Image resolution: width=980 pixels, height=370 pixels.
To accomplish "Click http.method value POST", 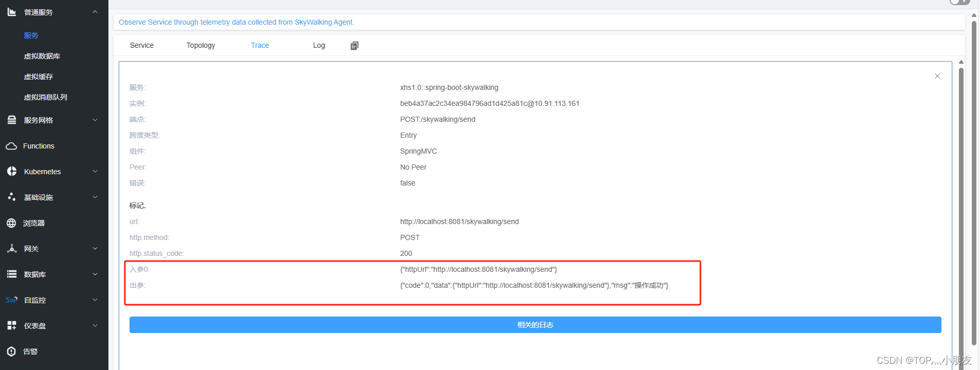I will 410,237.
